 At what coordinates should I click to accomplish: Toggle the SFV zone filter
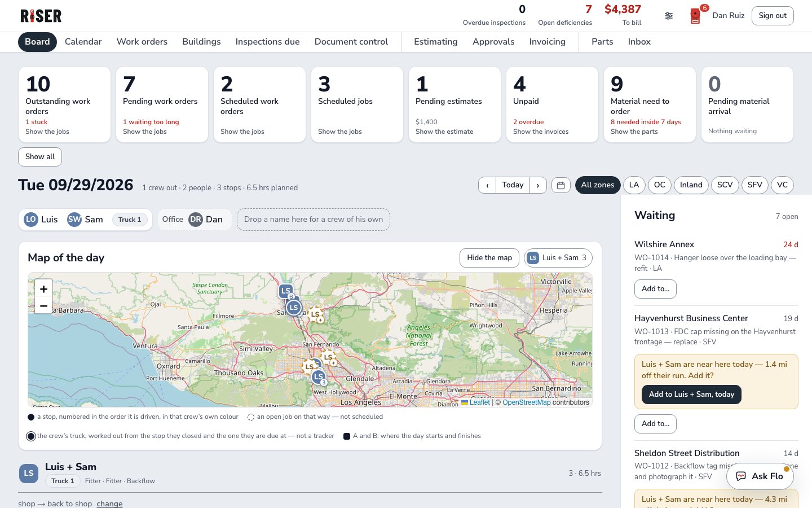click(x=755, y=185)
